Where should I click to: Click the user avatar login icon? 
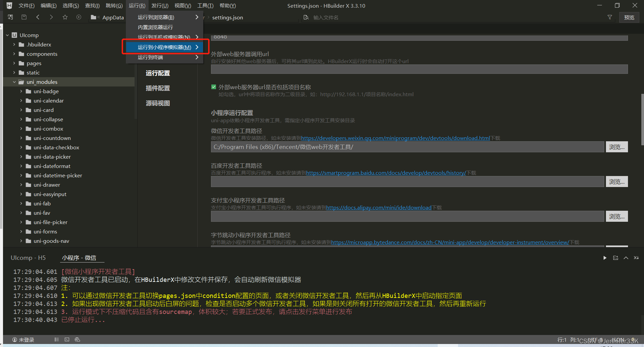tap(15, 340)
